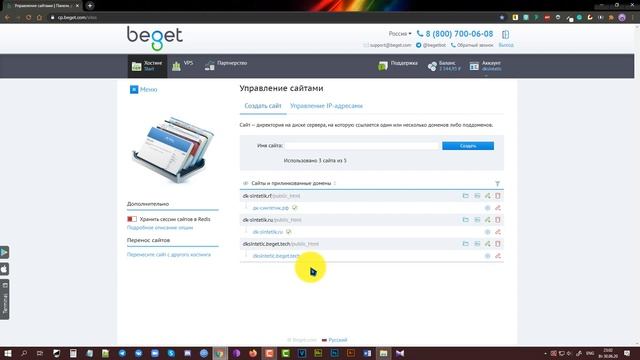Click the Создать button
The width and height of the screenshot is (640, 360).
(468, 146)
